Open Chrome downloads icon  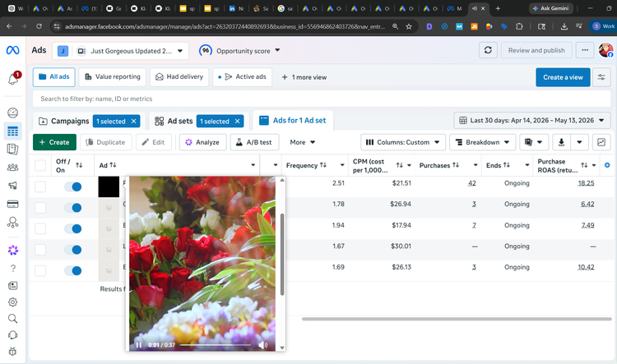[564, 26]
